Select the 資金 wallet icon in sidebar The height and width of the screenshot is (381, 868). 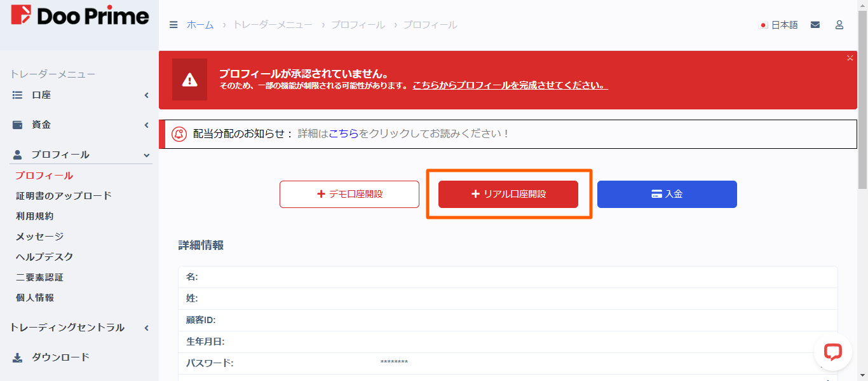[x=18, y=125]
